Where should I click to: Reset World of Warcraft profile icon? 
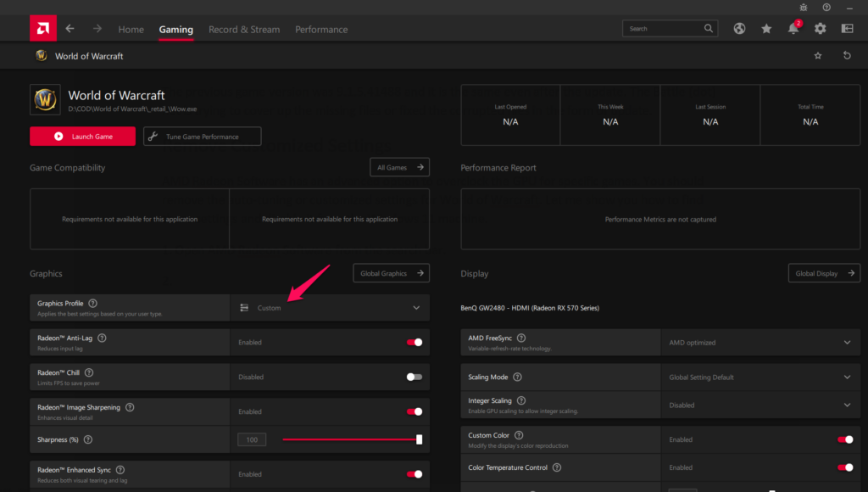coord(847,55)
